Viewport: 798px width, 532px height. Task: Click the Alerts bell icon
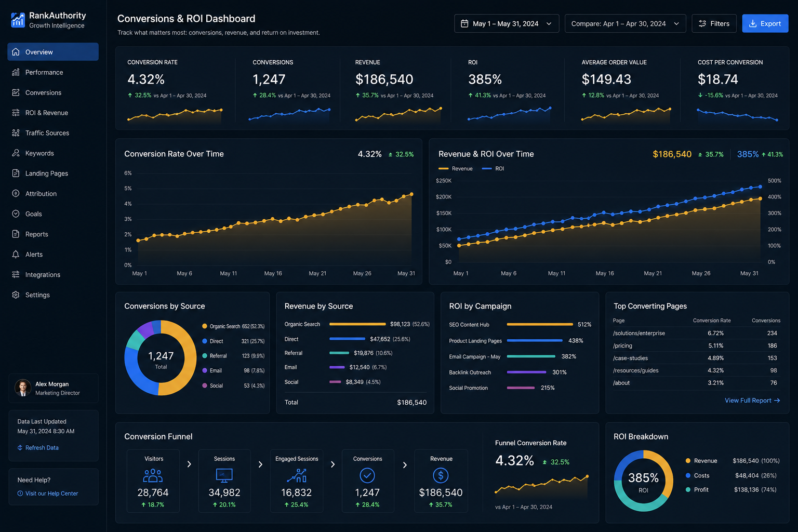[x=16, y=255]
